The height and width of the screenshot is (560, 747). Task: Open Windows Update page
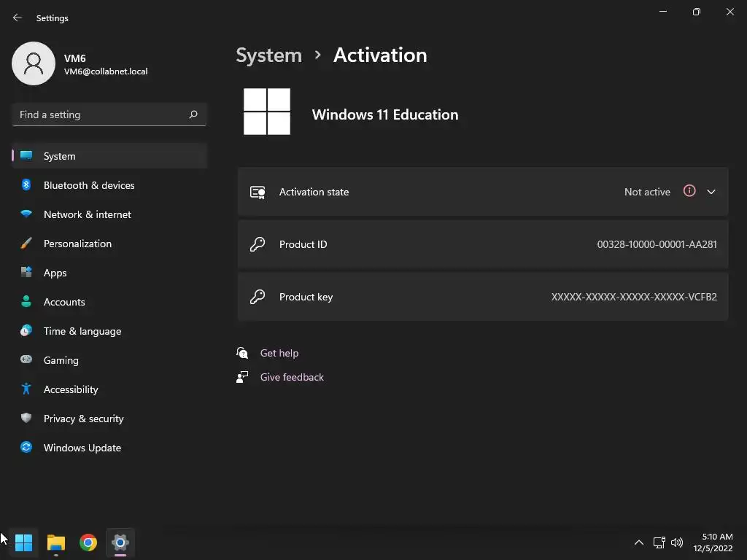point(109,447)
